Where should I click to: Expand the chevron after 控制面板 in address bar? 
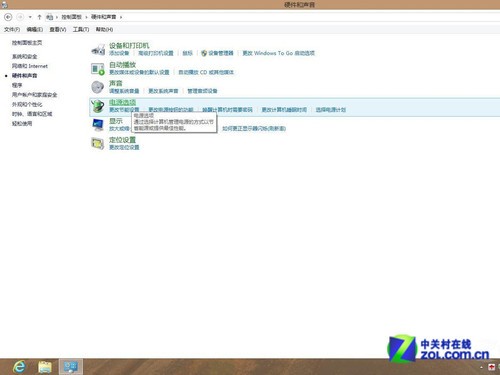click(x=86, y=17)
